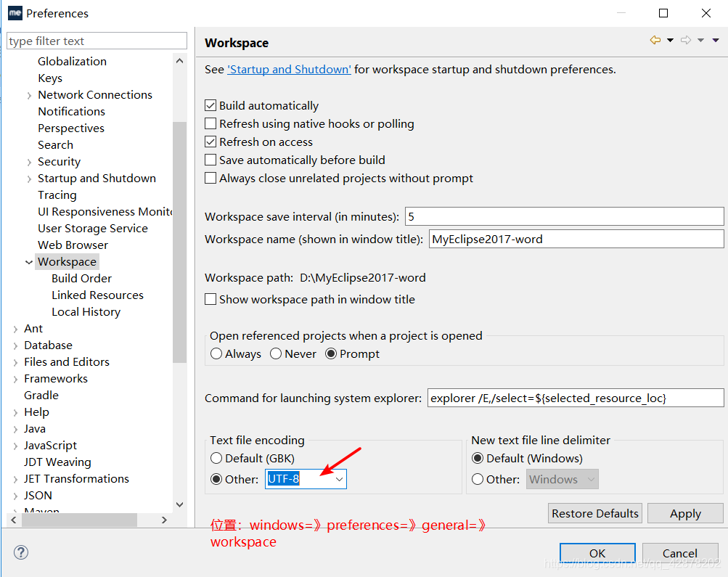This screenshot has width=728, height=577.
Task: Click the forward navigation arrow icon
Action: coord(686,40)
